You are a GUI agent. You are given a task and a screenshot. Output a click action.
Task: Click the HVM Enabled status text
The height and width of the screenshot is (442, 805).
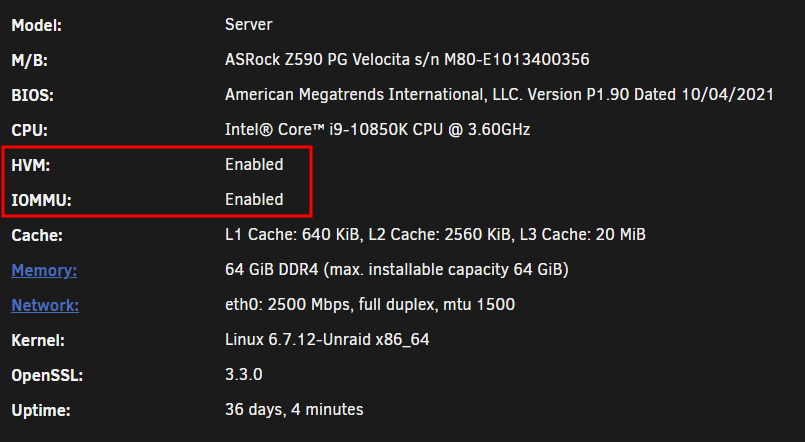point(254,165)
